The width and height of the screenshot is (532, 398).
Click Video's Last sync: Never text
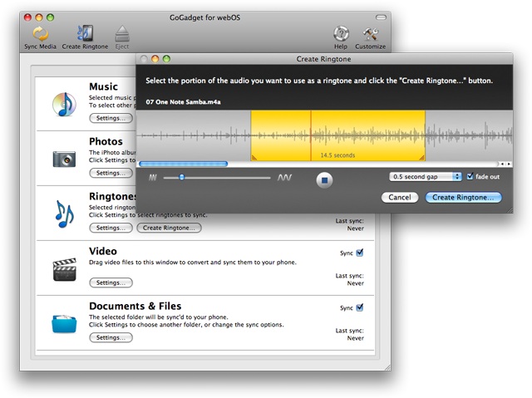(350, 279)
